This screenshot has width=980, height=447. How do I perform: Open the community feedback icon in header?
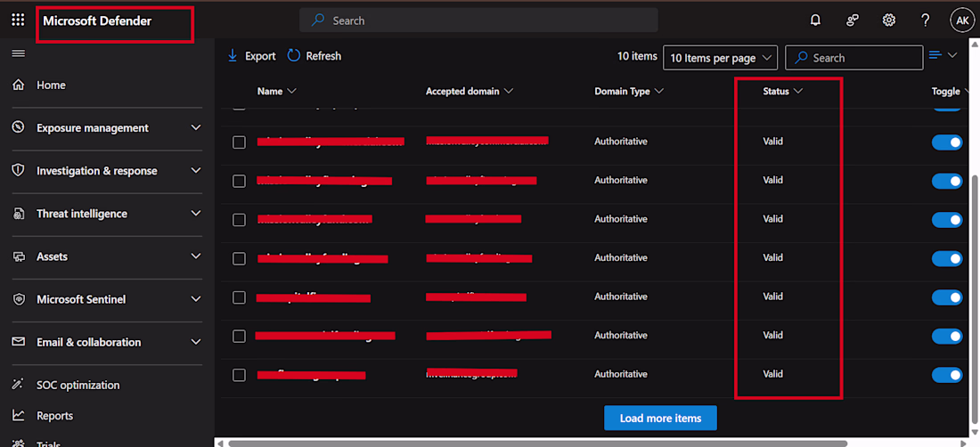pyautogui.click(x=852, y=20)
